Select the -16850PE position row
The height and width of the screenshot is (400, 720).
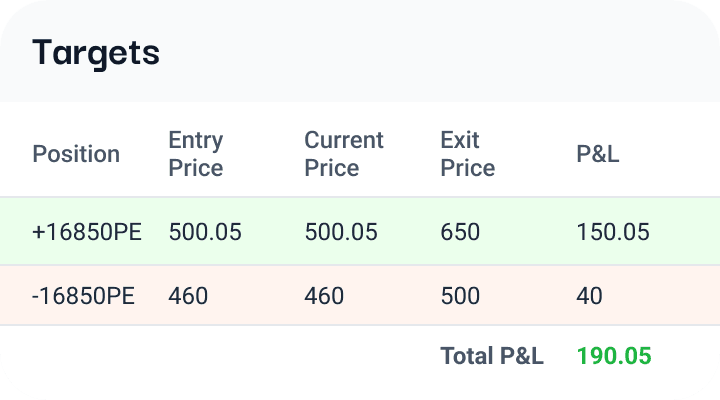pyautogui.click(x=360, y=295)
